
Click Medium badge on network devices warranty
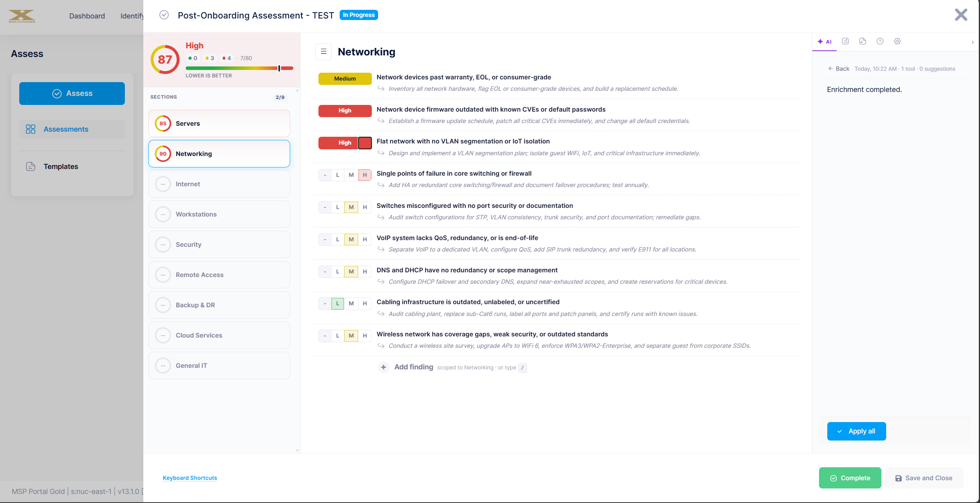coord(345,79)
